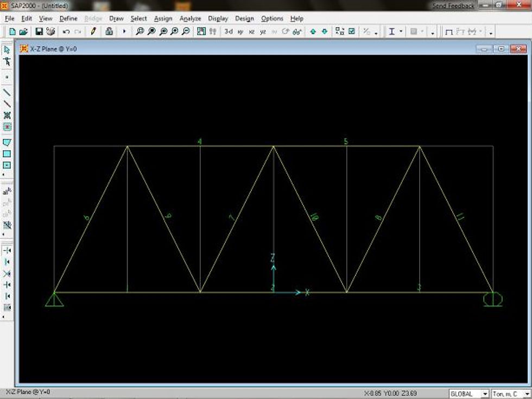
Task: Click the Select All icon
Action: click(x=7, y=192)
